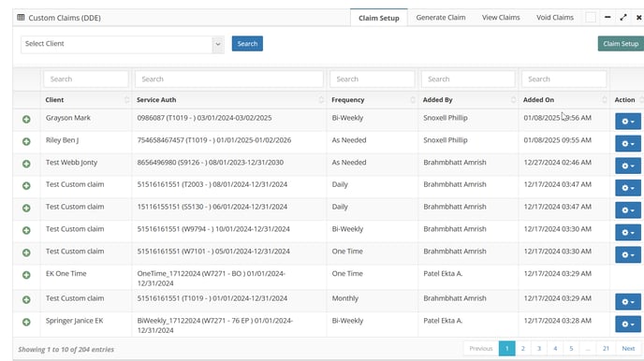The height and width of the screenshot is (361, 644).
Task: Go to page 2 of entries
Action: (x=523, y=348)
